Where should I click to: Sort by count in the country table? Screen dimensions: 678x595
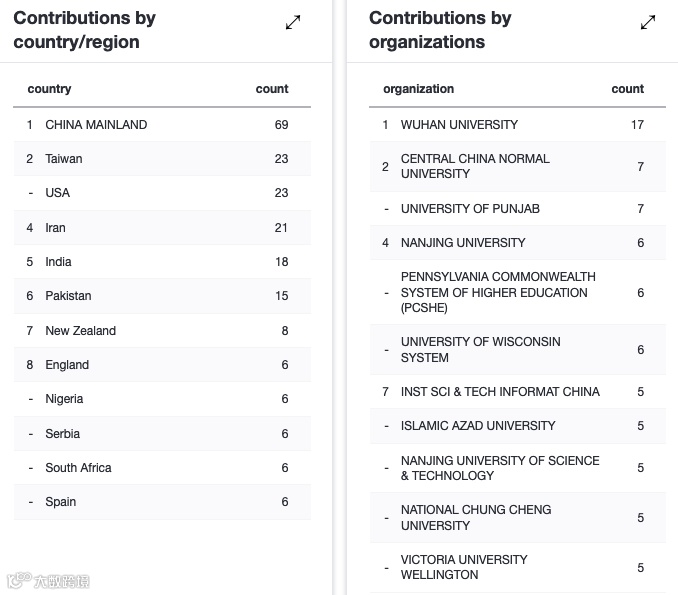point(272,89)
